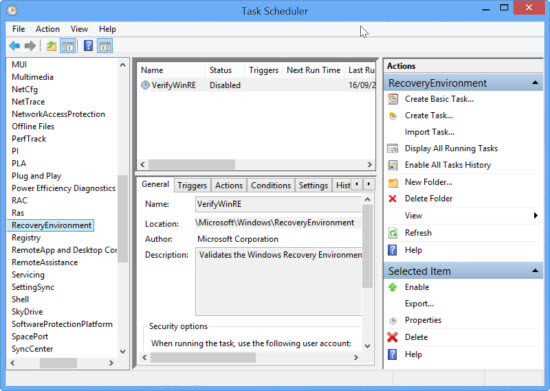
Task: Switch to the Actions tab
Action: click(229, 185)
